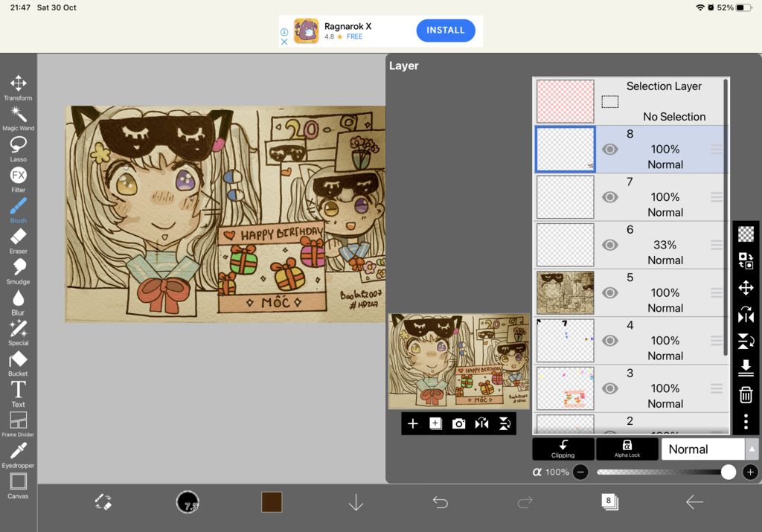The image size is (762, 532).
Task: Flip layer vertically under the preview
Action: 505,423
